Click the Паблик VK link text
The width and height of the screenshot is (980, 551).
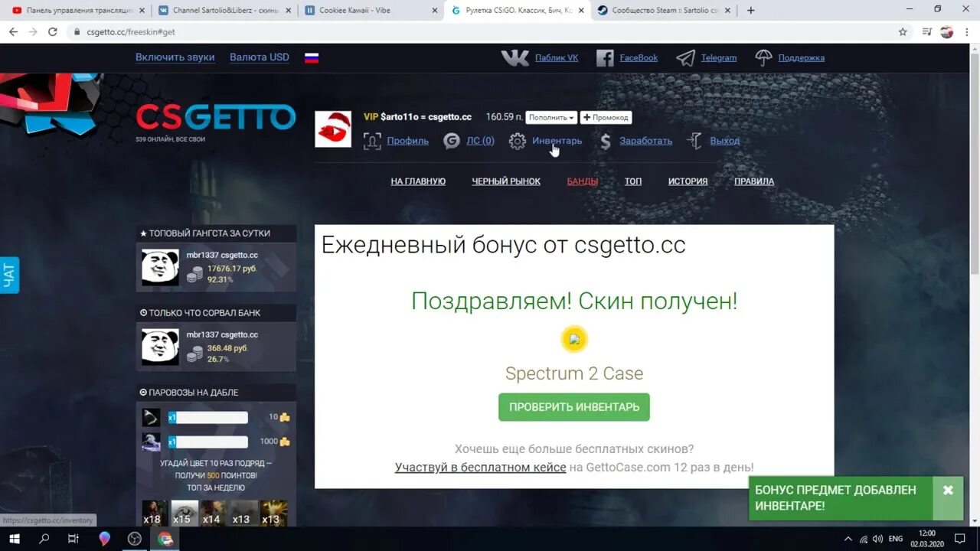point(557,58)
